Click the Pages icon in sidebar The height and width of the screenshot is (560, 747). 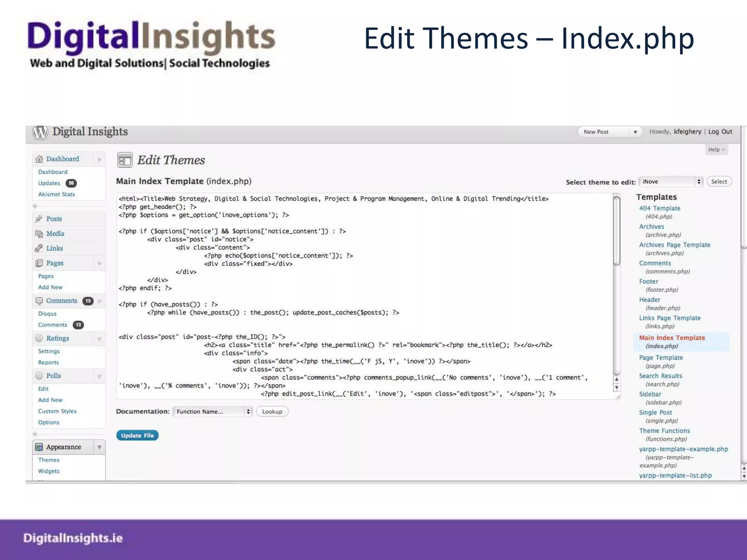tap(39, 263)
